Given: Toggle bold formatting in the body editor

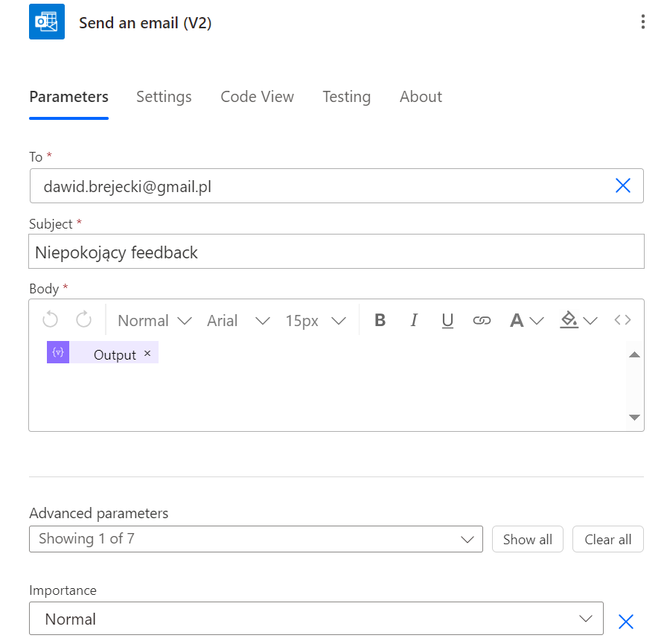Looking at the screenshot, I should (380, 320).
